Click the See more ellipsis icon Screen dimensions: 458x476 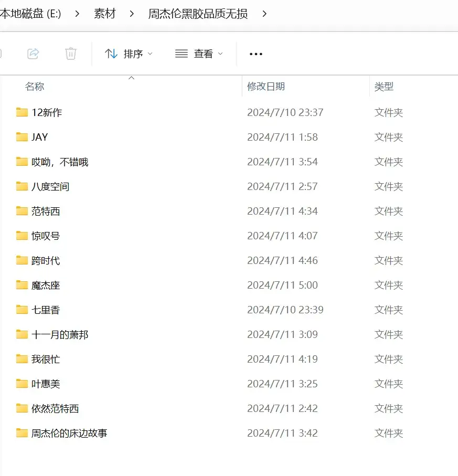pos(255,53)
